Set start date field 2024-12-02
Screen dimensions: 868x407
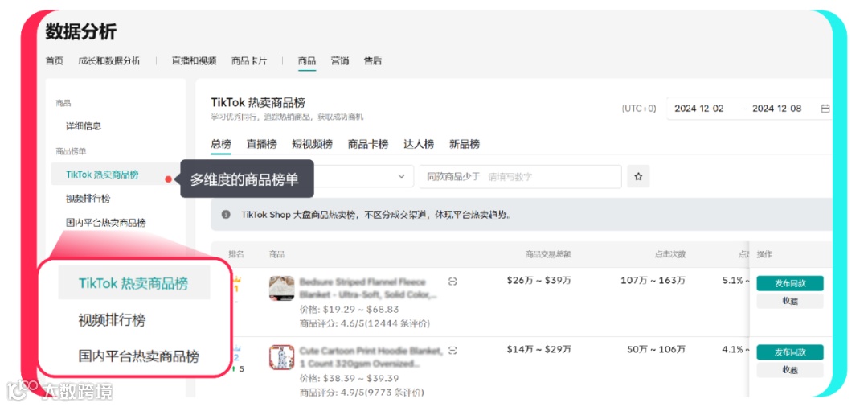[x=698, y=109]
